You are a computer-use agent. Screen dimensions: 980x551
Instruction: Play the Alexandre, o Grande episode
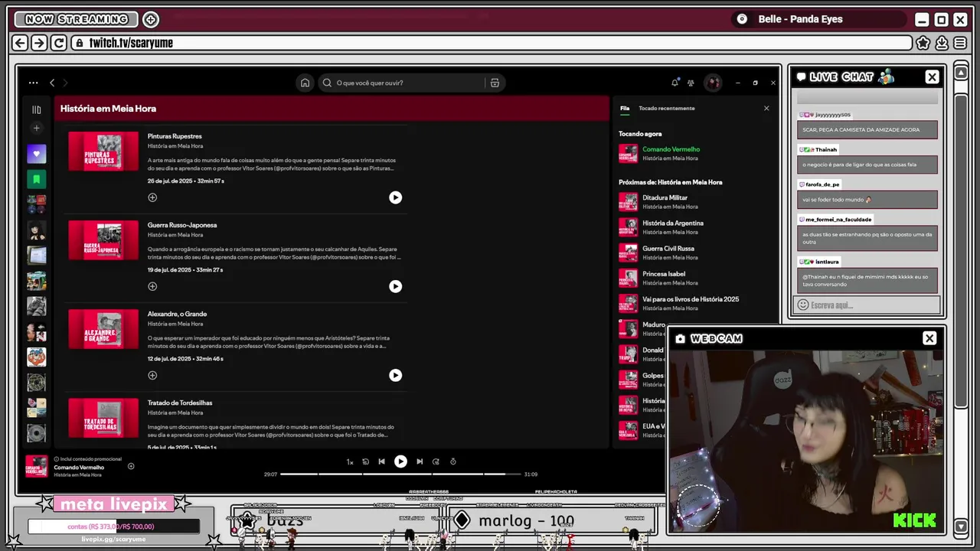pos(395,375)
